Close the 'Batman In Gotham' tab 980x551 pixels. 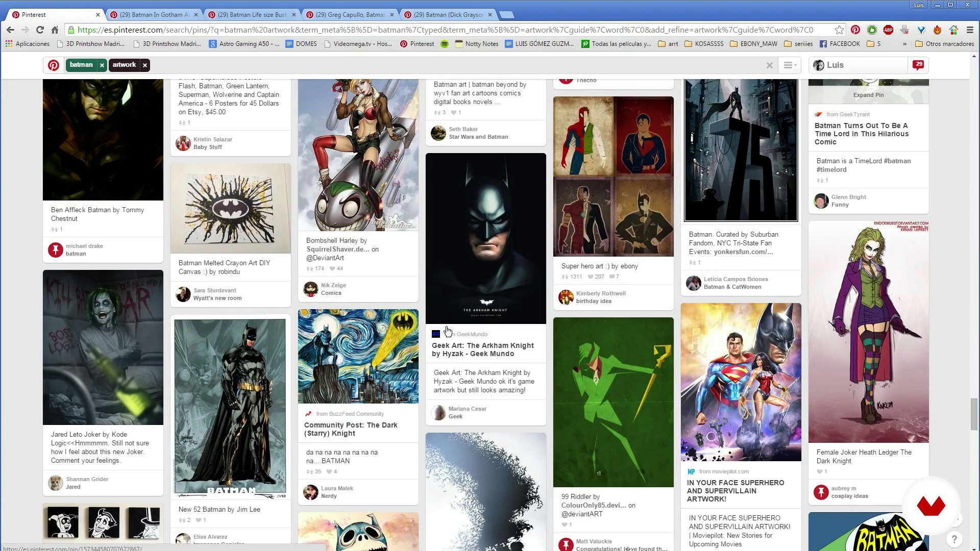(196, 15)
